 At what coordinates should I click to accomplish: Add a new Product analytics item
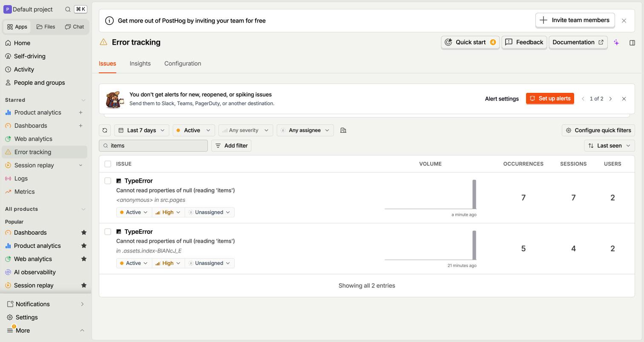(80, 112)
